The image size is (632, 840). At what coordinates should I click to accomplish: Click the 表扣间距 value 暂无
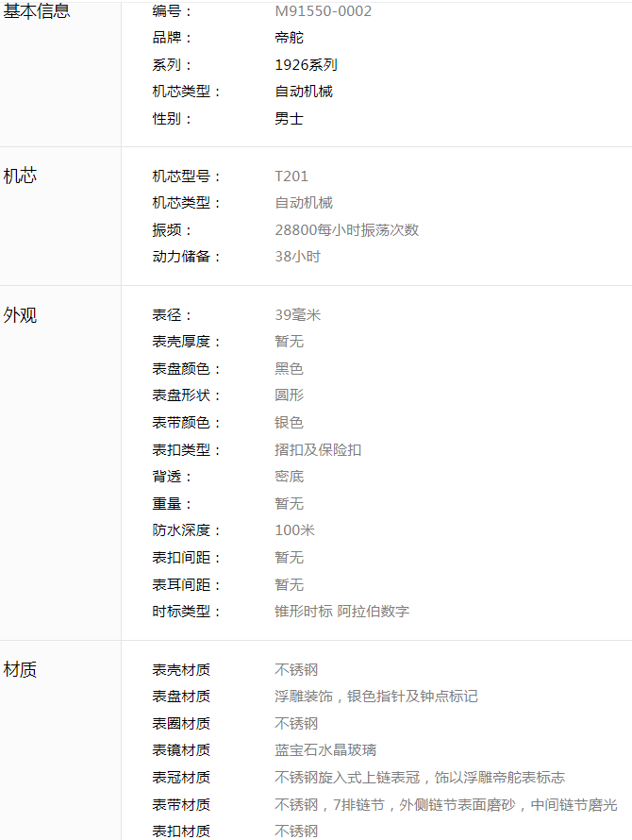290,558
